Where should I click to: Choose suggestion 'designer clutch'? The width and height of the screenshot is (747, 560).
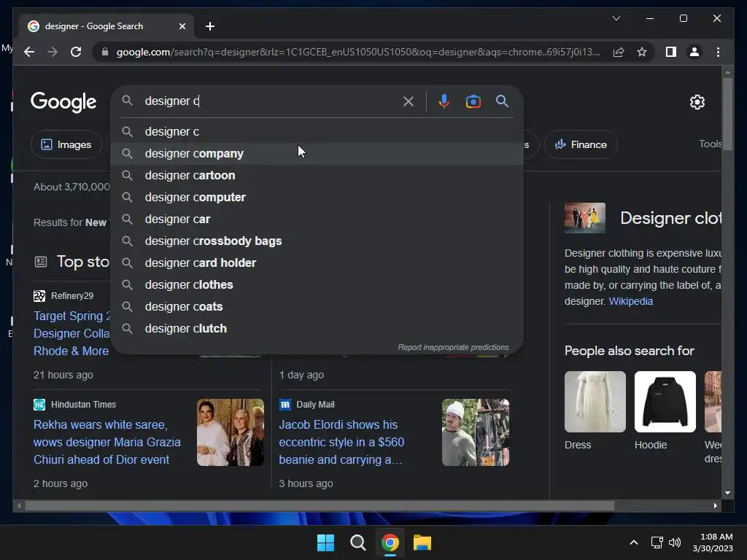[x=317, y=329]
